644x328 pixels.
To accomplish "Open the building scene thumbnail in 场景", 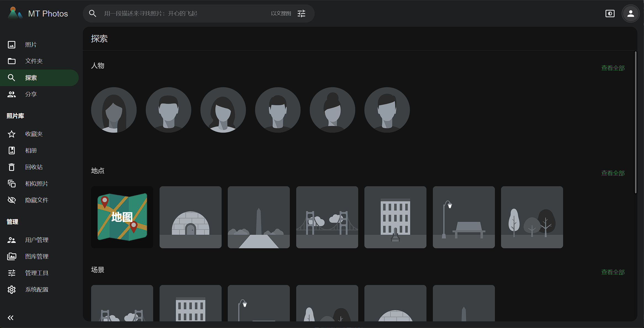I will point(190,303).
